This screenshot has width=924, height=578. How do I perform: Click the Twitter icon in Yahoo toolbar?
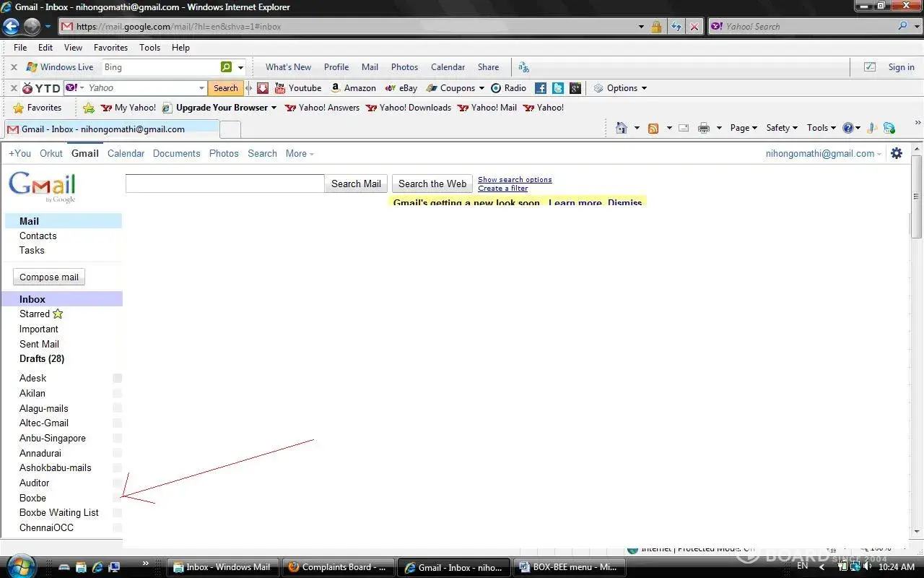pyautogui.click(x=558, y=88)
